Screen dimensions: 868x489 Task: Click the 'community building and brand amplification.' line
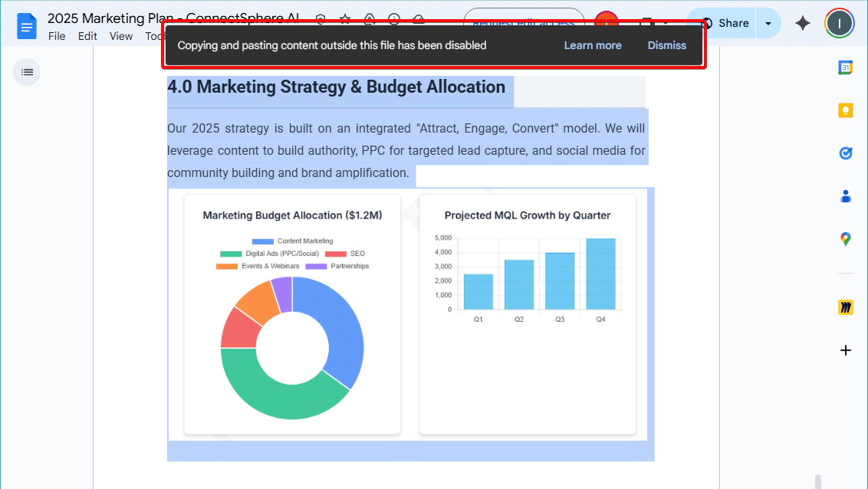(x=288, y=172)
